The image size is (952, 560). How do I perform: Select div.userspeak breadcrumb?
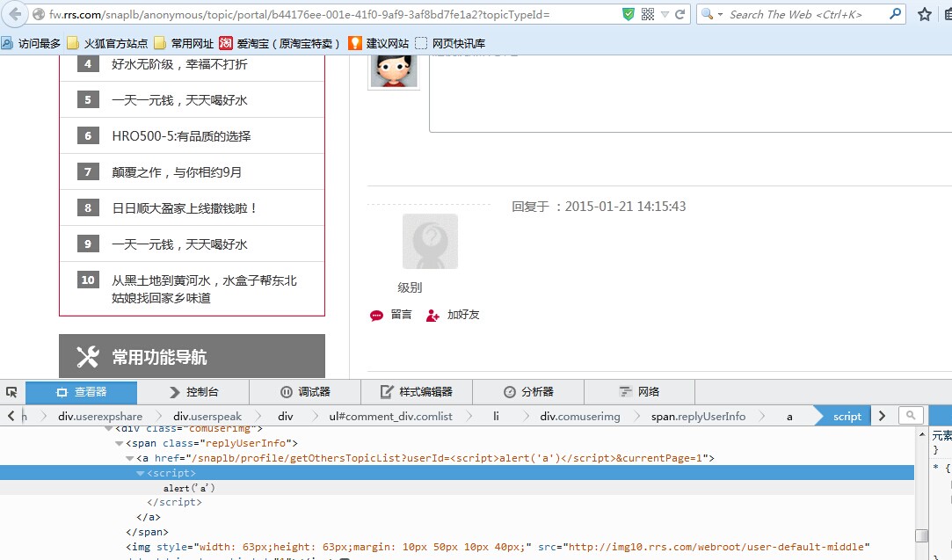coord(207,416)
